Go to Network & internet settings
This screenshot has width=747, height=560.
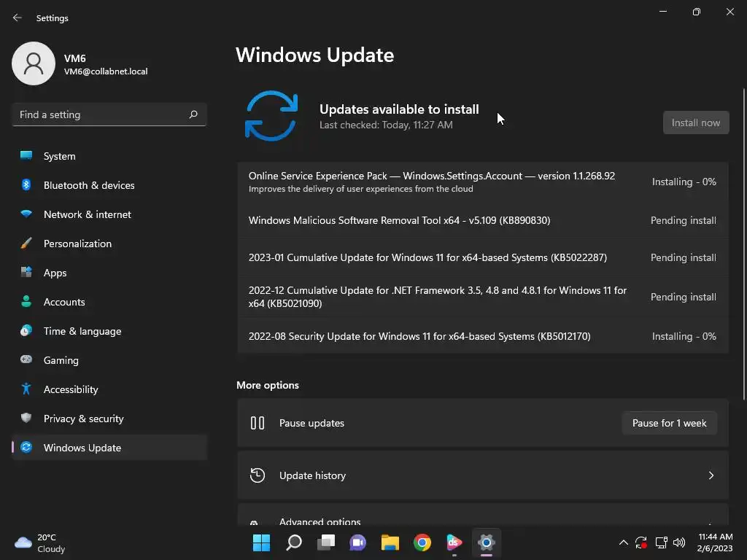109,214
